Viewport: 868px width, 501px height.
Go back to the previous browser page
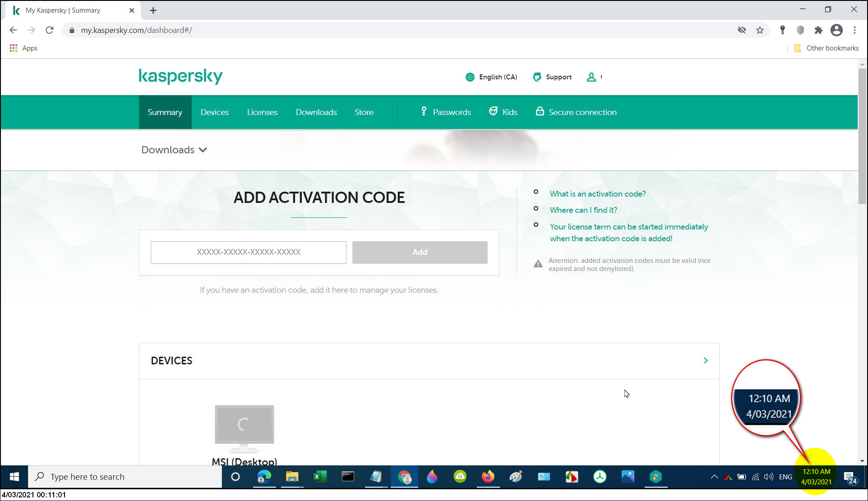pyautogui.click(x=13, y=30)
